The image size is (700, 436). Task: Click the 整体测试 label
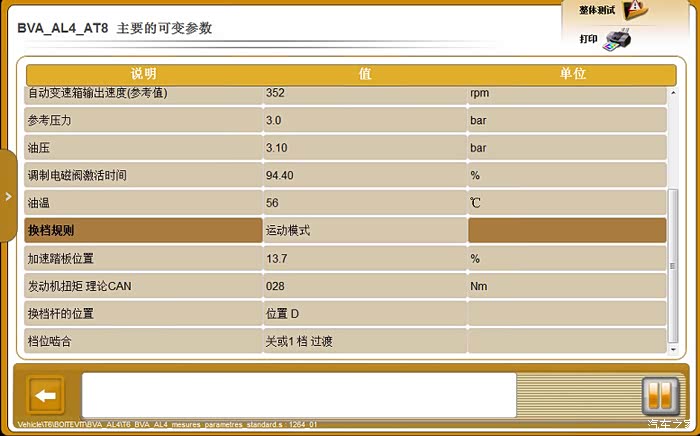coord(596,10)
